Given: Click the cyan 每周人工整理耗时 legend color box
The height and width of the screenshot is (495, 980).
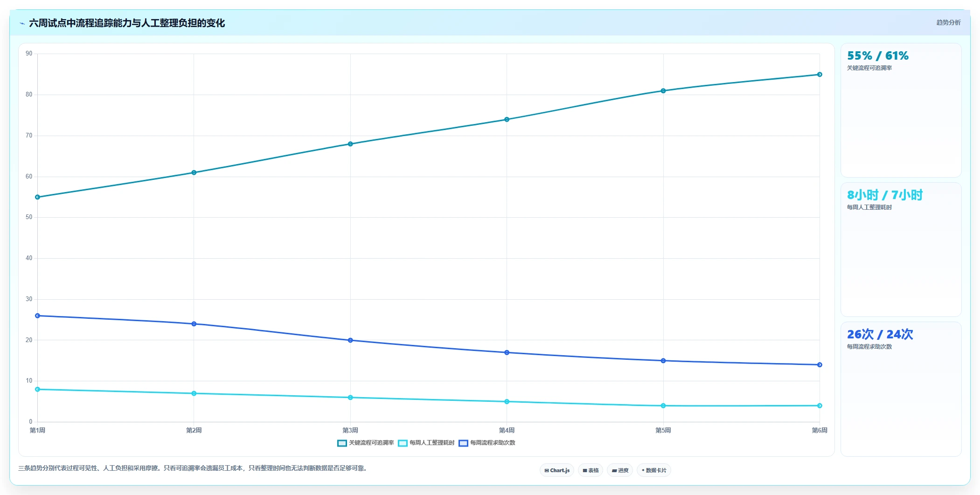Looking at the screenshot, I should (403, 443).
